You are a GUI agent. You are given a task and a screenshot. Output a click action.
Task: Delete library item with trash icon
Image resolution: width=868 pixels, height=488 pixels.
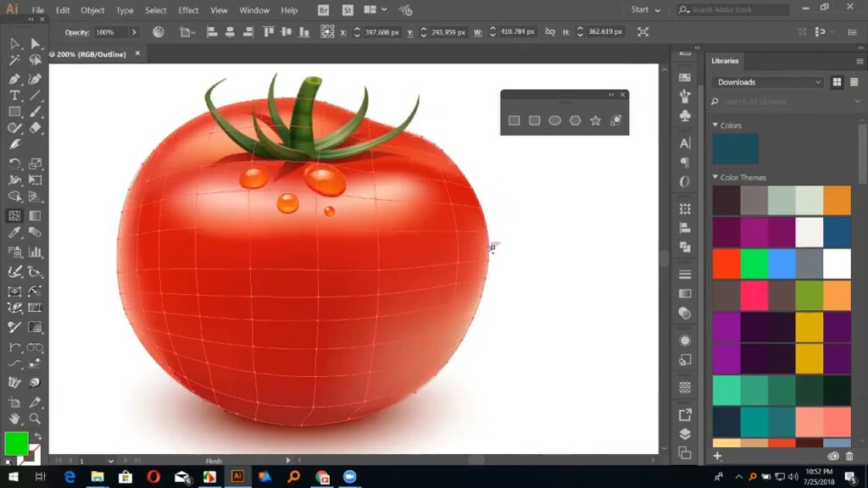849,456
